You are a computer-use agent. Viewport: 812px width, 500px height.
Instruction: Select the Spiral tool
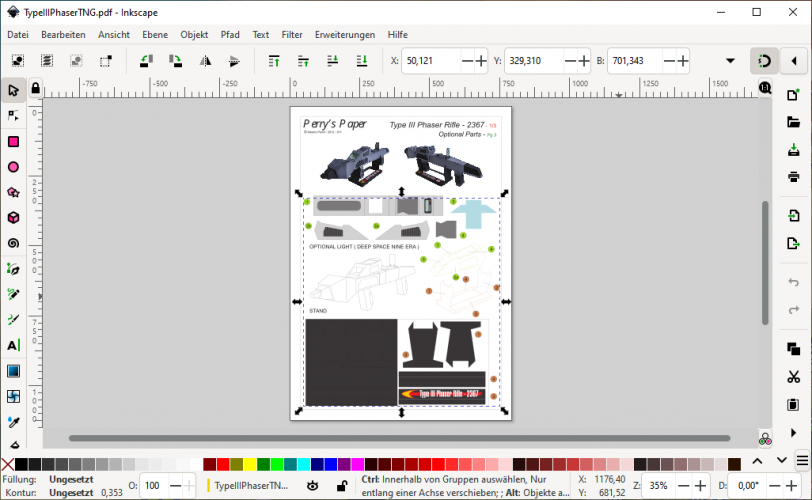point(13,243)
